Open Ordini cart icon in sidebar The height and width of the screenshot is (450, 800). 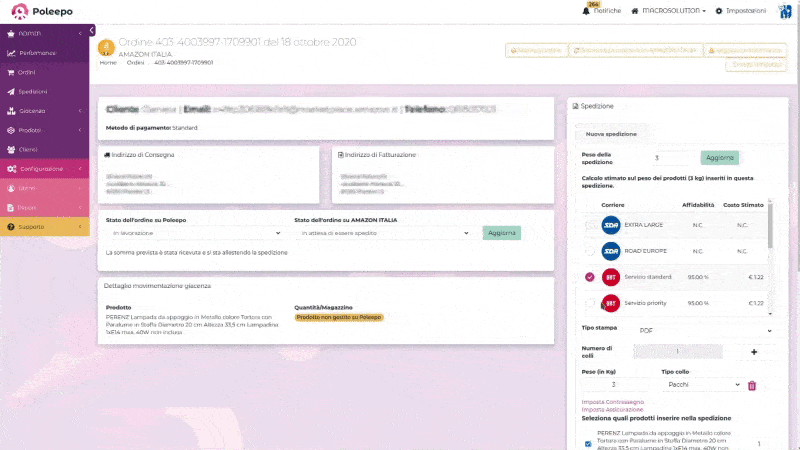[x=11, y=72]
